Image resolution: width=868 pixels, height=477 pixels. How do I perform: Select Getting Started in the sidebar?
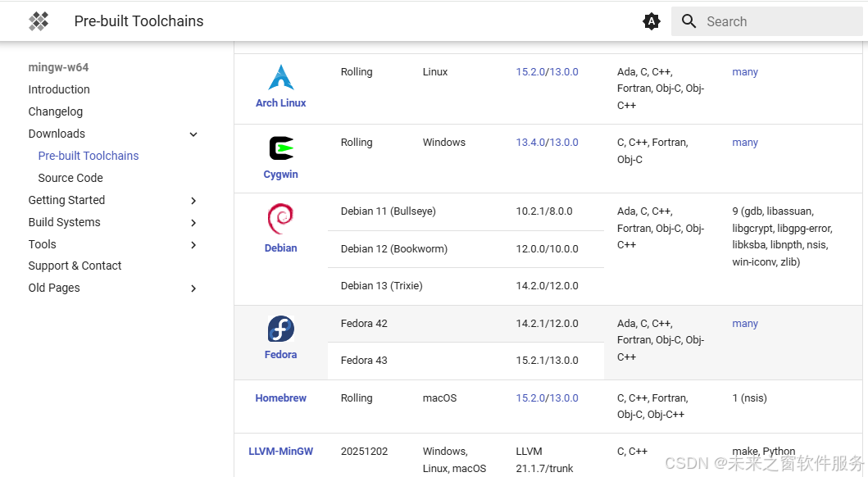(x=66, y=200)
